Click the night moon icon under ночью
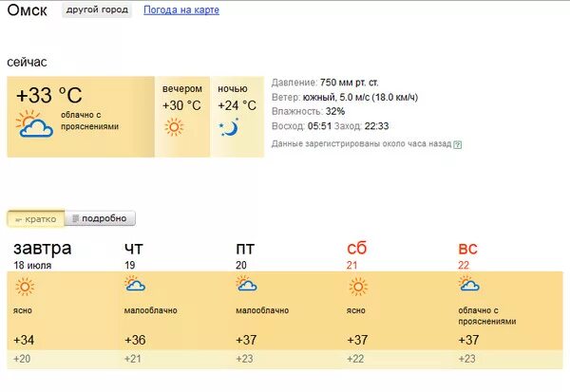570x392 pixels. click(x=229, y=127)
